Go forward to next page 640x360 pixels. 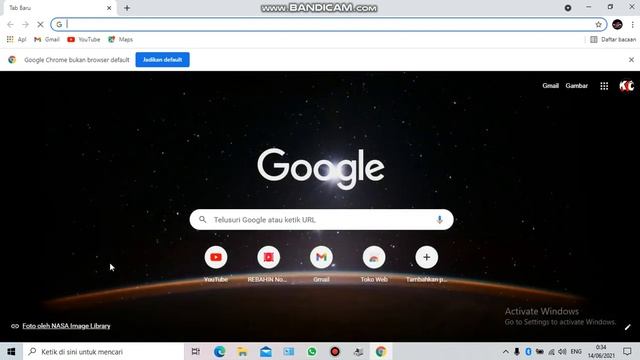coord(25,24)
